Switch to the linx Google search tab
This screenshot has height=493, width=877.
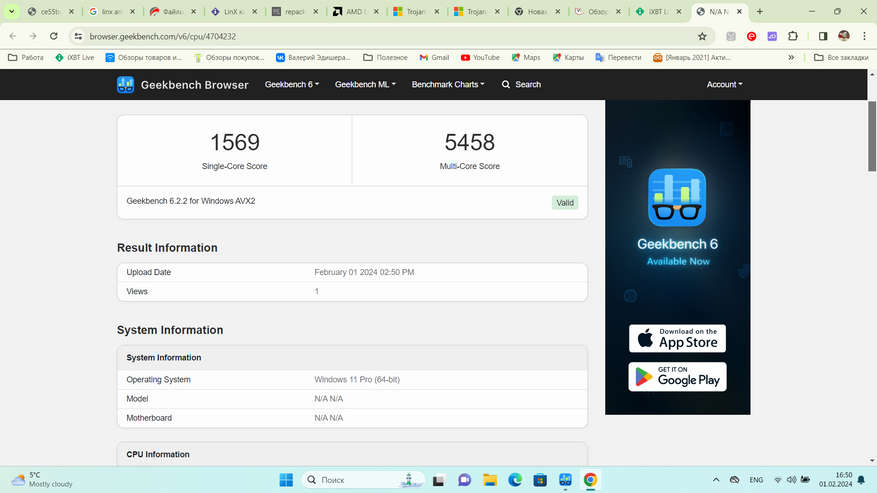pyautogui.click(x=112, y=11)
